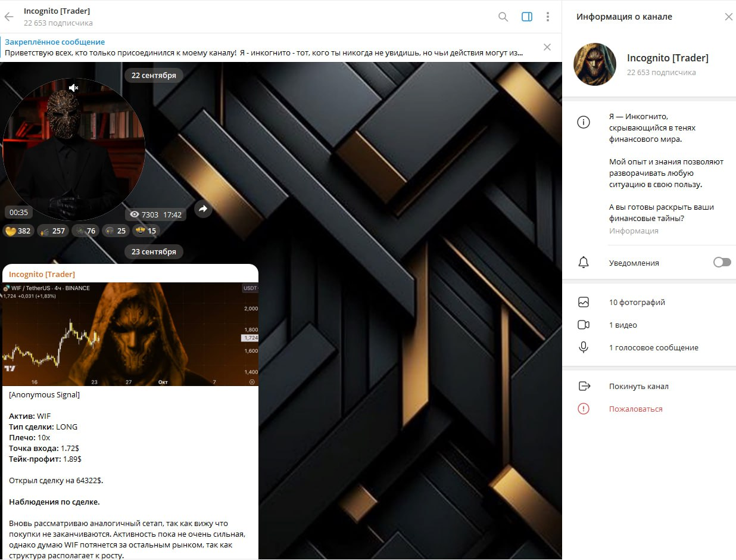Click "Пожаловаться" to report the channel
The image size is (736, 560).
632,409
